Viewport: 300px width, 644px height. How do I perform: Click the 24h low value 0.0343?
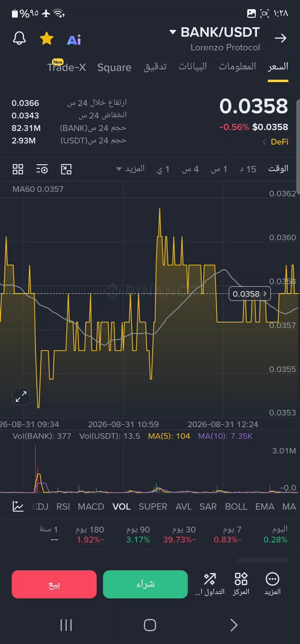point(25,116)
